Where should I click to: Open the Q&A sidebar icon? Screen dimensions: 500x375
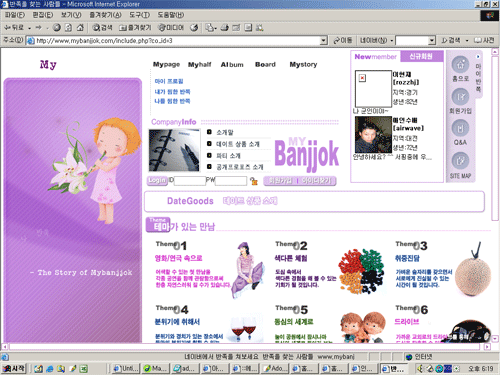click(460, 128)
